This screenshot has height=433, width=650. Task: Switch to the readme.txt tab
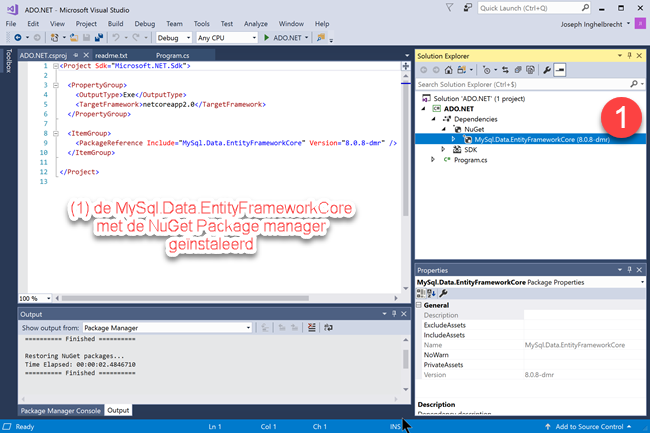(x=111, y=55)
